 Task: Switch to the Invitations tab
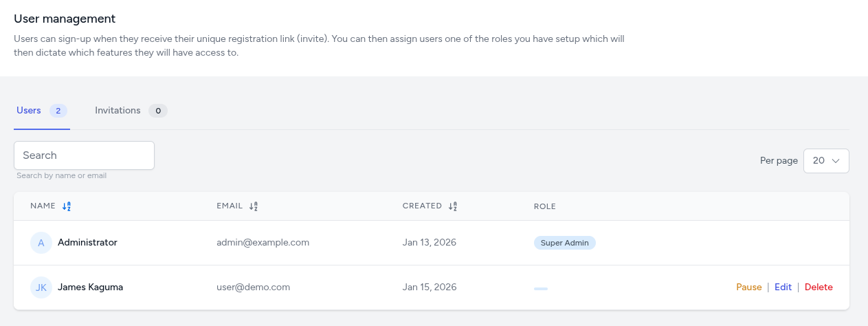coord(118,111)
